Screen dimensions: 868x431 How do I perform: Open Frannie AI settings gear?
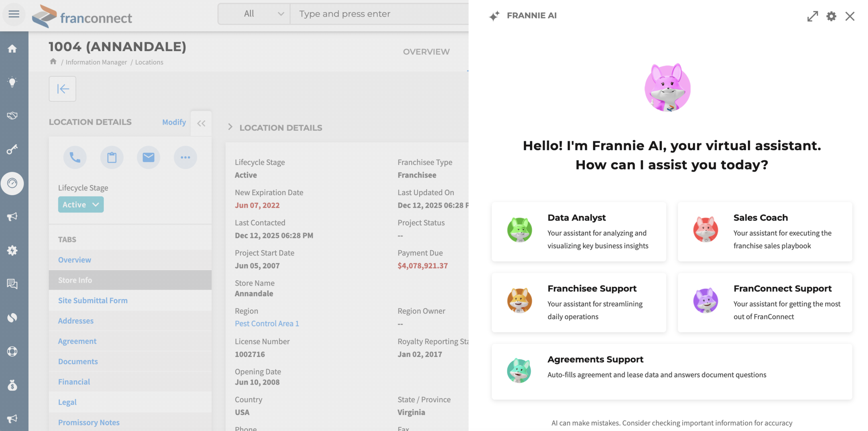click(x=831, y=16)
